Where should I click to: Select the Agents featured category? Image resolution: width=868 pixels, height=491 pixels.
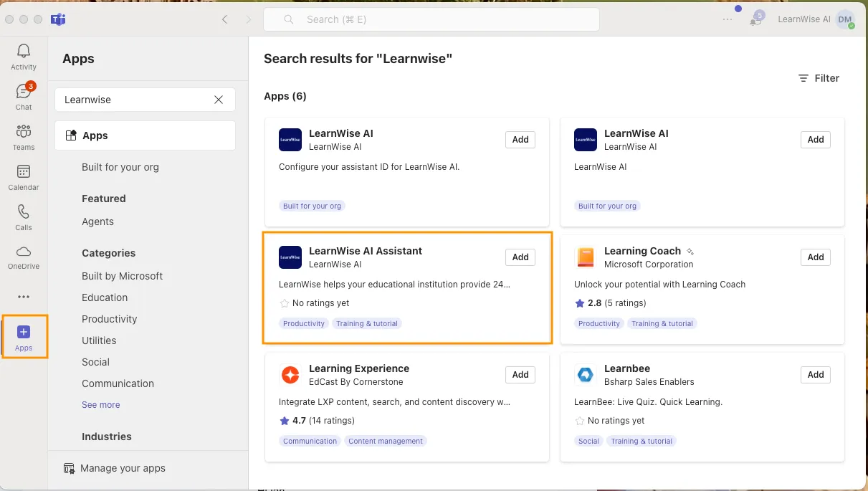[97, 221]
